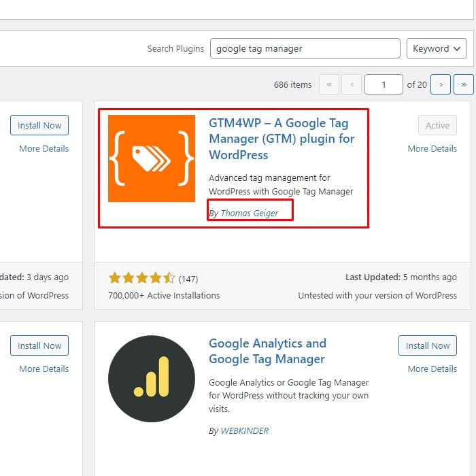Click the previous page single-arrow button
This screenshot has width=476, height=476.
352,84
